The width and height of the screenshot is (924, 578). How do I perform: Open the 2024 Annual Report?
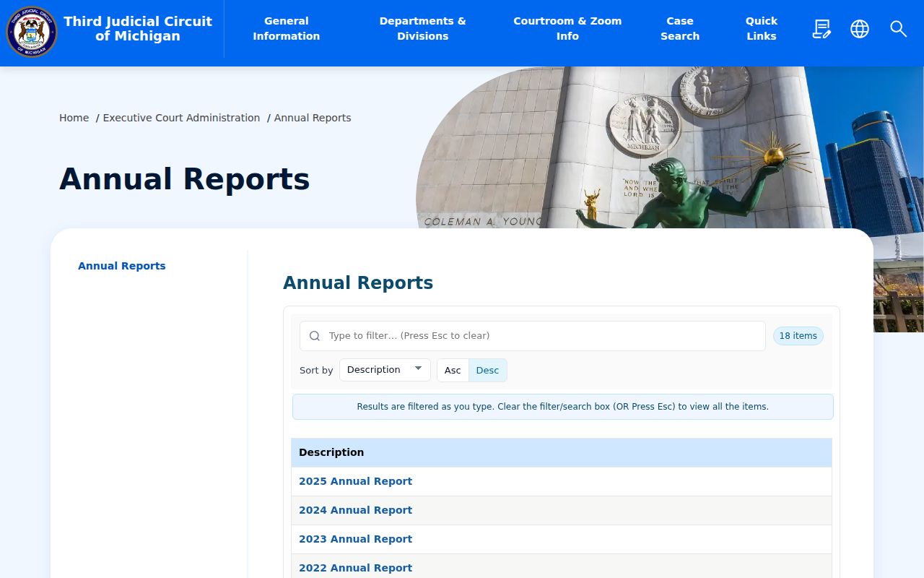[356, 510]
